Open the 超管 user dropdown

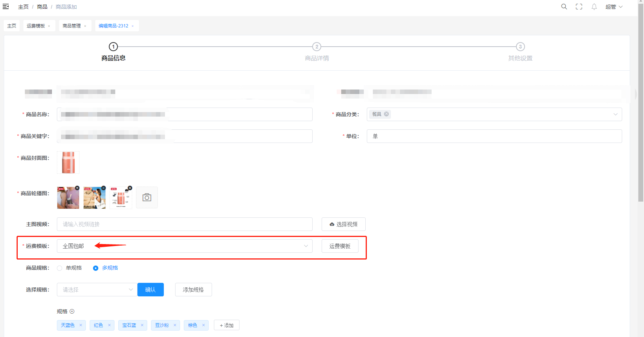pos(614,7)
